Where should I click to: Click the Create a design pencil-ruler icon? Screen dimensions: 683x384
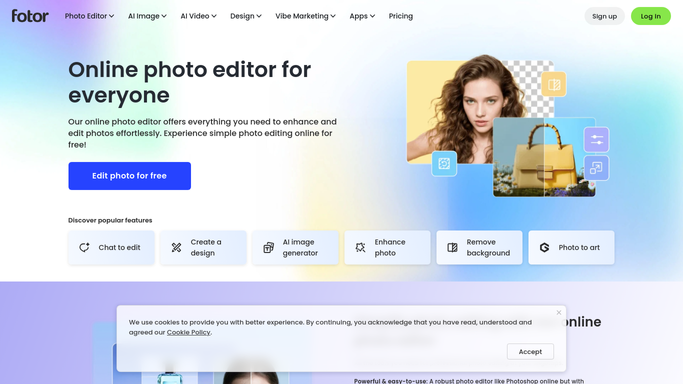[x=176, y=247]
